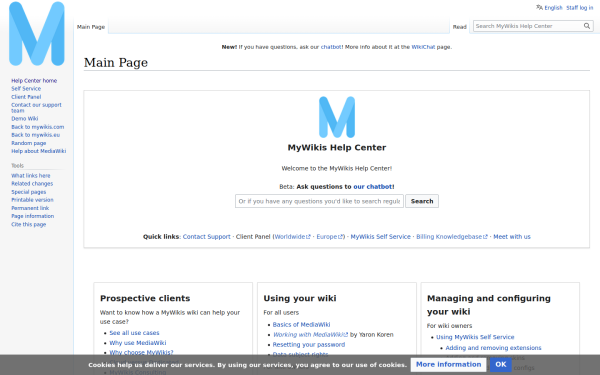
Task: Open Using MyWikis Self Service link
Action: (475, 338)
